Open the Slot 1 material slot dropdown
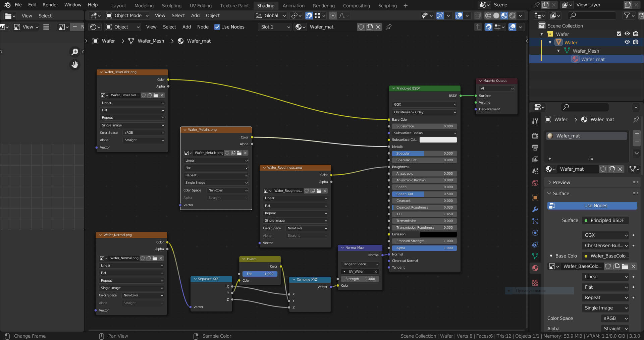The height and width of the screenshot is (340, 644). pyautogui.click(x=275, y=27)
